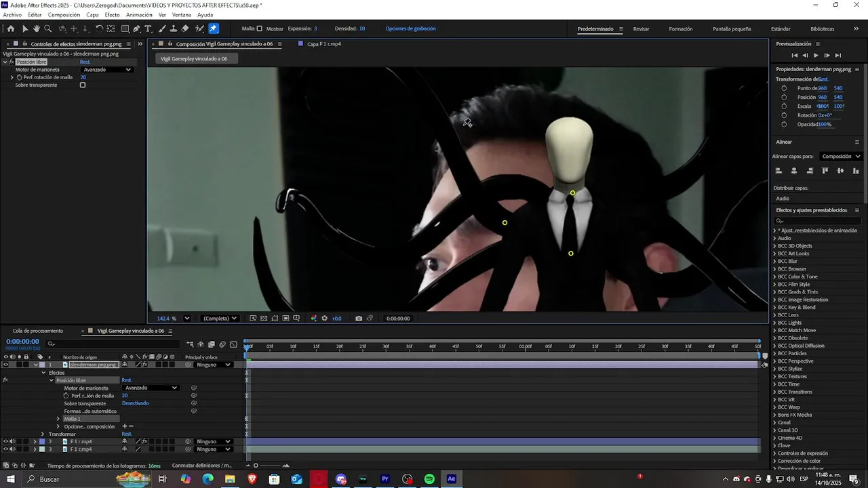
Task: Select the Eraser tool
Action: pyautogui.click(x=185, y=28)
